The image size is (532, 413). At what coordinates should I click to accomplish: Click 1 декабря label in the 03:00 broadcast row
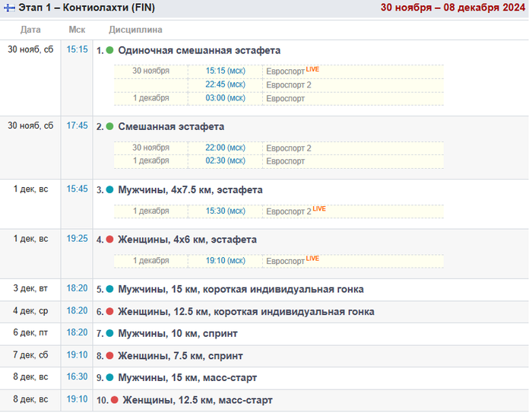[x=151, y=98]
